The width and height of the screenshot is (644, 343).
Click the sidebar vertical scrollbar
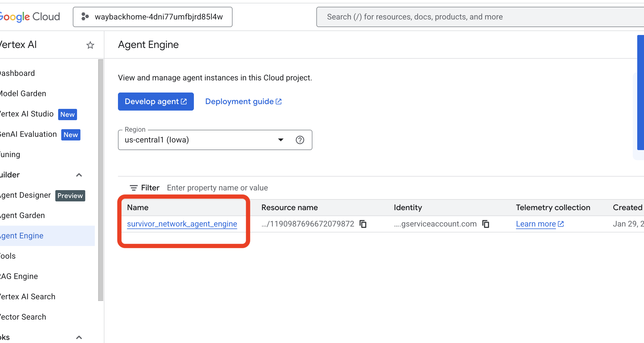[101, 180]
